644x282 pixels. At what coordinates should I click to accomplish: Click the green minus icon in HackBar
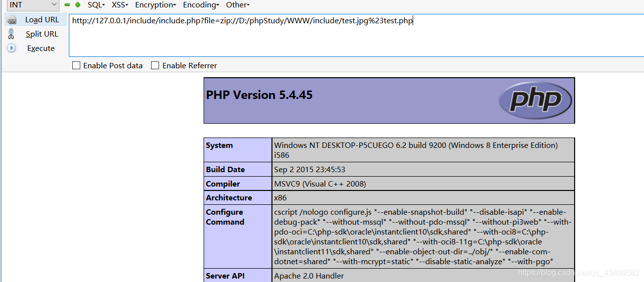[x=67, y=5]
